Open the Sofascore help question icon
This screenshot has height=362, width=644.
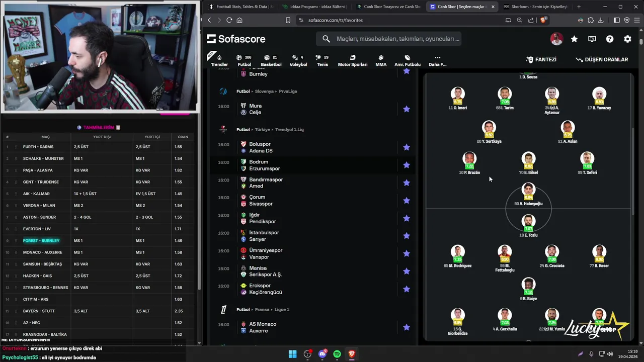[x=610, y=39]
